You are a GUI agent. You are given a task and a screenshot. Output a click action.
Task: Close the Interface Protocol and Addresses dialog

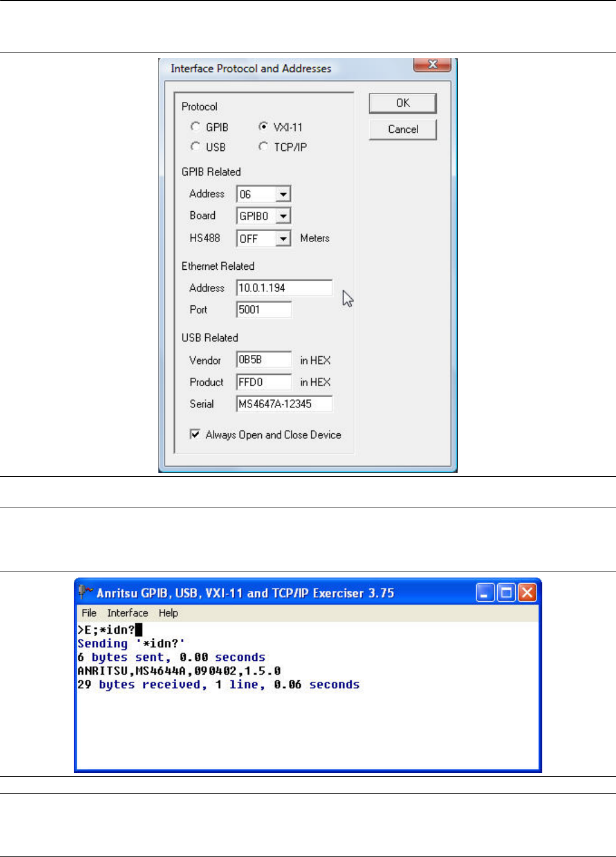432,64
